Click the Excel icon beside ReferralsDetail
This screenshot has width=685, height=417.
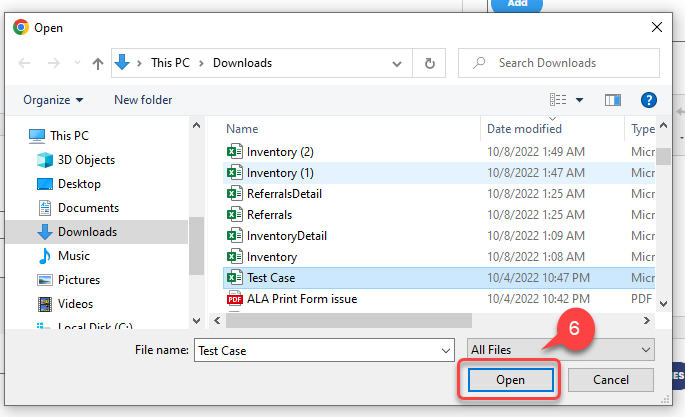[x=235, y=193]
